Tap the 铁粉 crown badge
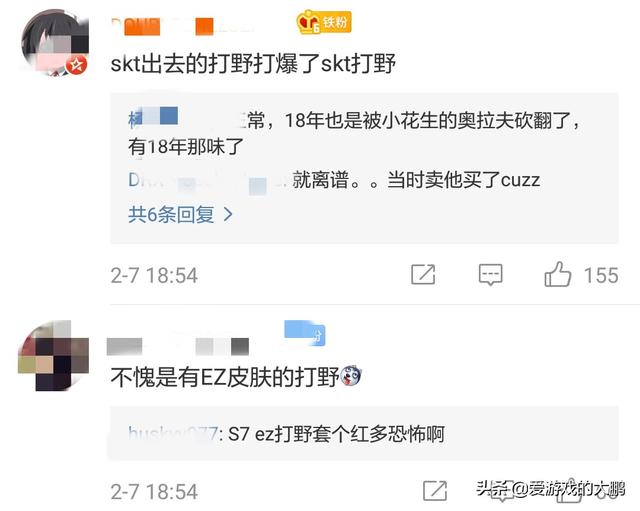The height and width of the screenshot is (511, 640). 324,22
